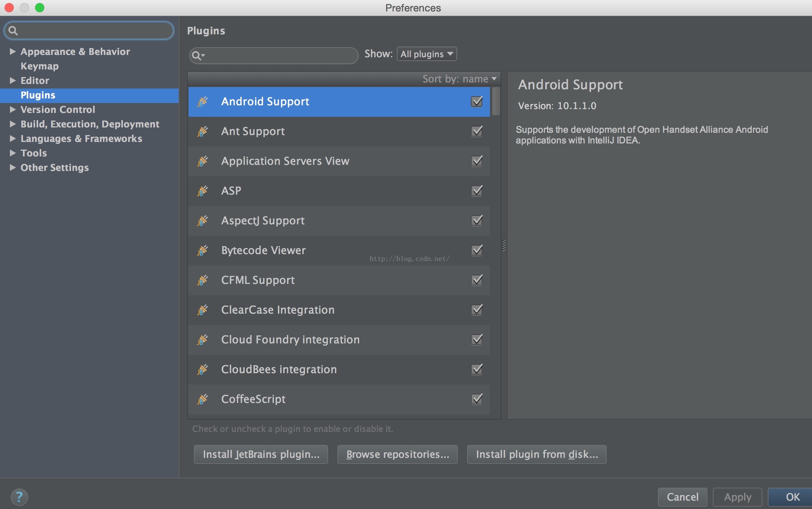
Task: Click the CoffeeScript plugin icon
Action: click(202, 399)
